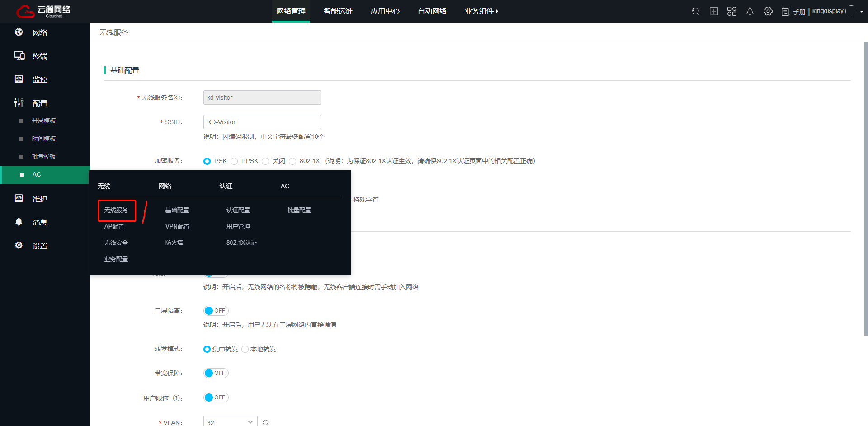
Task: Open the apps grid icon in top bar
Action: (732, 11)
